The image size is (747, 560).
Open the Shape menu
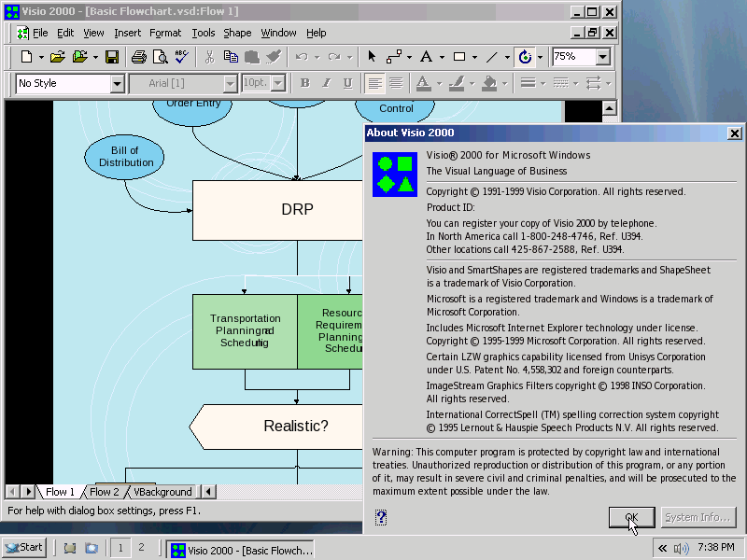pyautogui.click(x=237, y=33)
